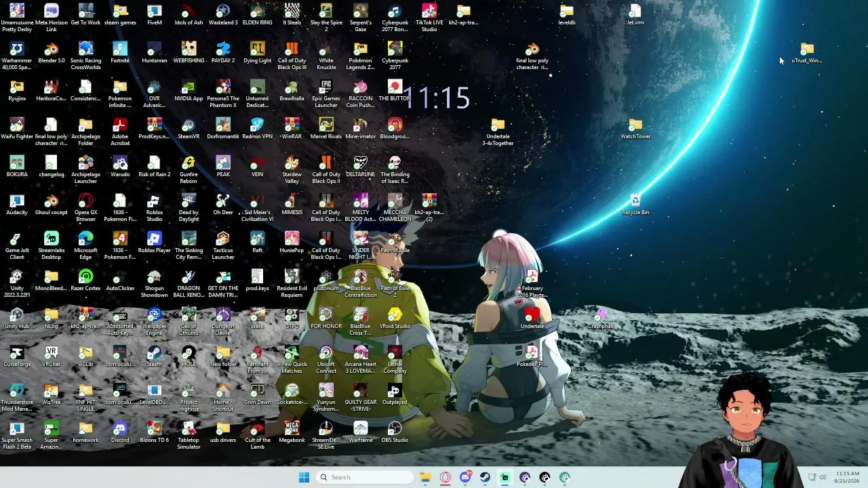868x488 pixels.
Task: Click the AutoClicker desktop shortcut
Action: click(x=120, y=281)
